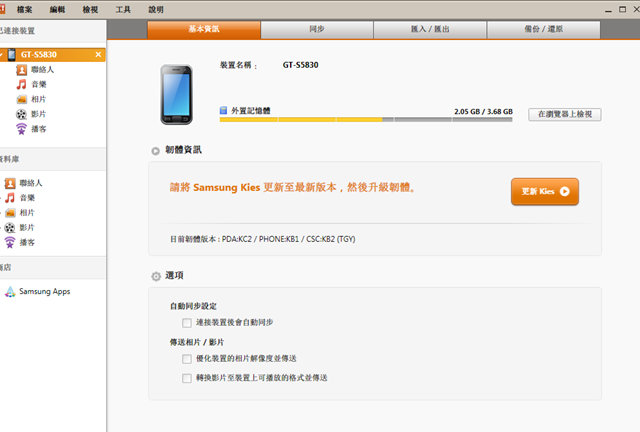Collapse the GT-S5830 device tree node
The height and width of the screenshot is (432, 640).
pos(1,54)
